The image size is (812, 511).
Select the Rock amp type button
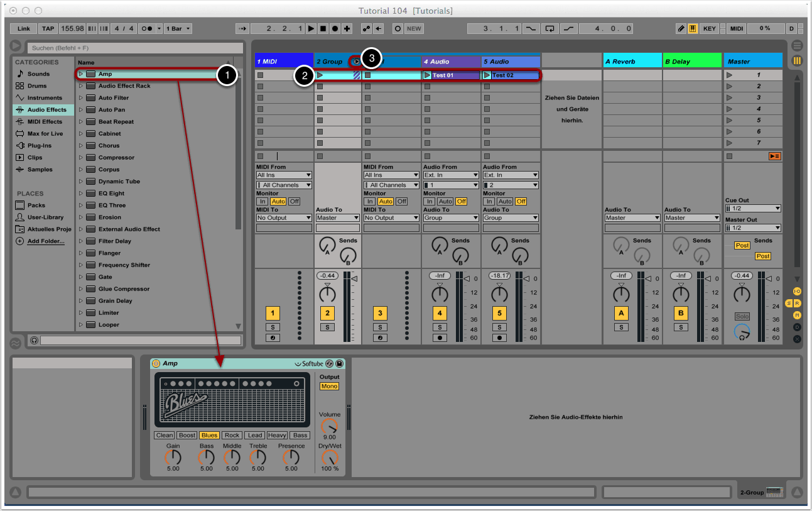(232, 435)
